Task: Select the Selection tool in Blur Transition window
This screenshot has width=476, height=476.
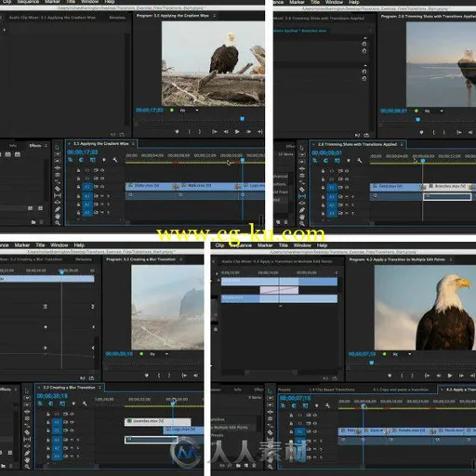Action: (x=27, y=391)
